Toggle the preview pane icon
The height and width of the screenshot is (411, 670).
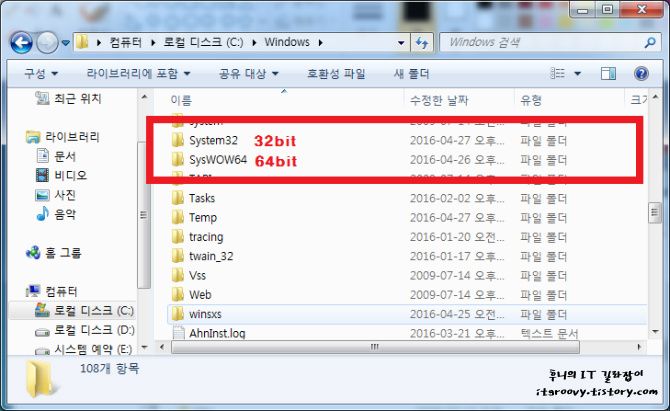click(x=608, y=74)
